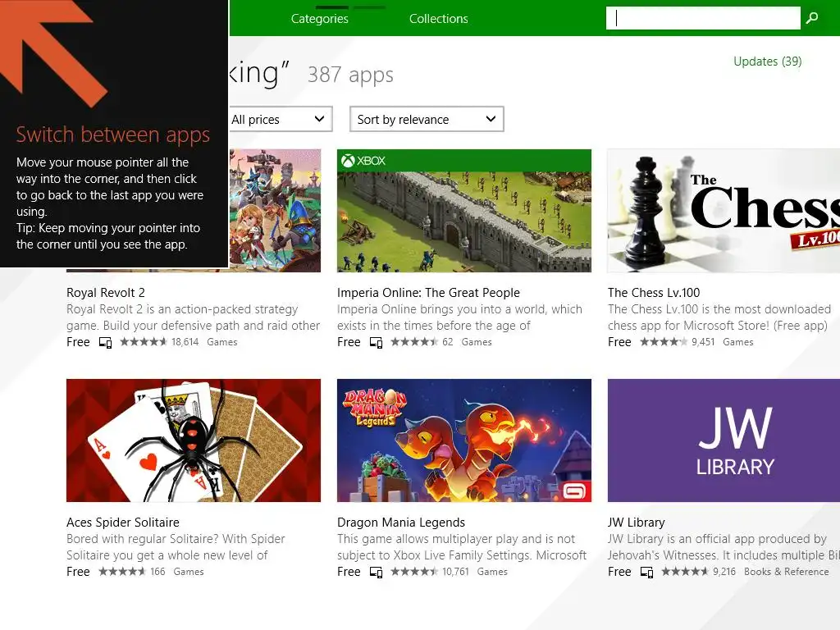Open the Dragon Mania Legends thumbnail
Image resolution: width=840 pixels, height=630 pixels.
tap(464, 441)
